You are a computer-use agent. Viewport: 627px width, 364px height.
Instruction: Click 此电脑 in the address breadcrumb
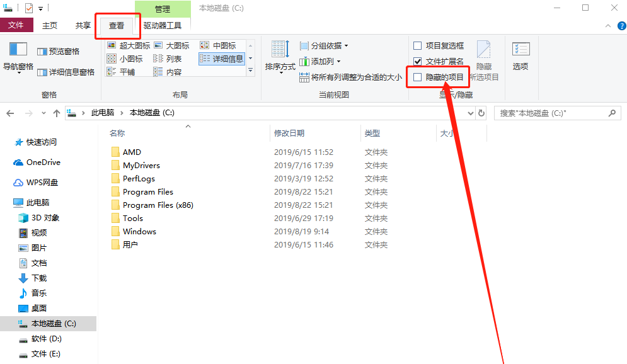point(102,113)
